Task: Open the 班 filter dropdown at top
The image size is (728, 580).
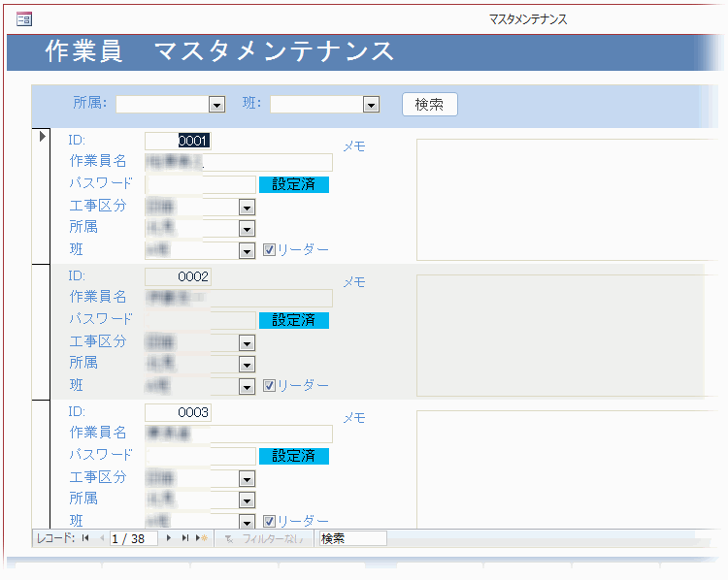Action: (x=370, y=105)
